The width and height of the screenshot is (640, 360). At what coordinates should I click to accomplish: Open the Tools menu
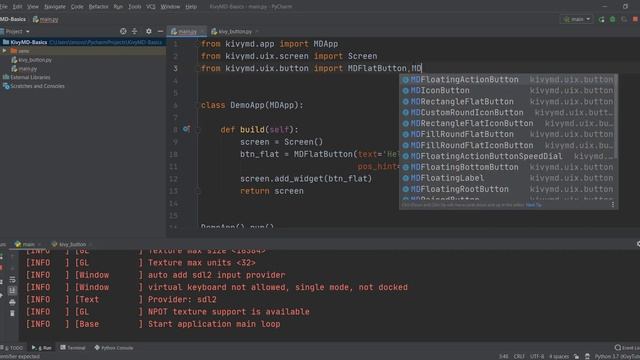pos(135,7)
